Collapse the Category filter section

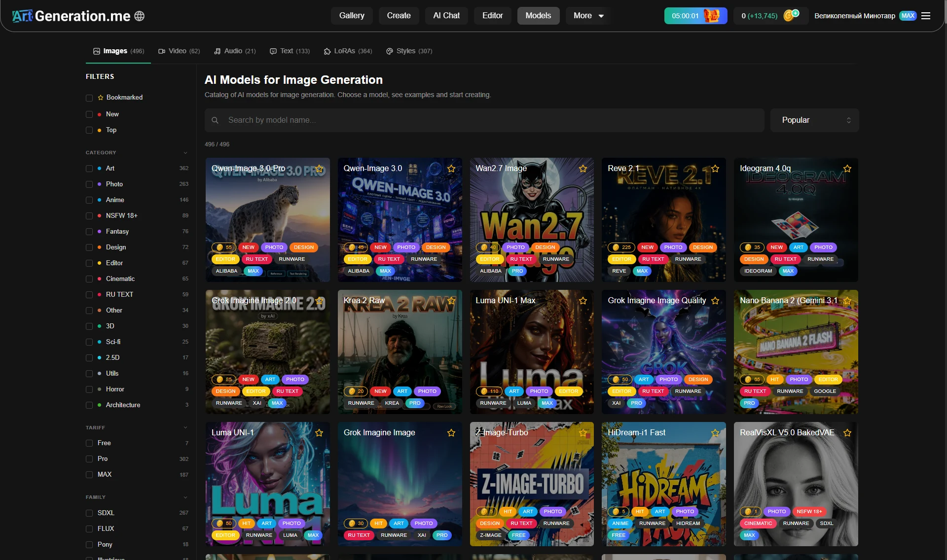point(185,153)
